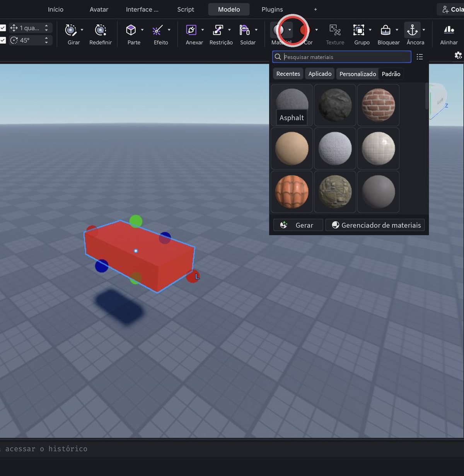Choose the white fabric-textured material

coord(335,148)
